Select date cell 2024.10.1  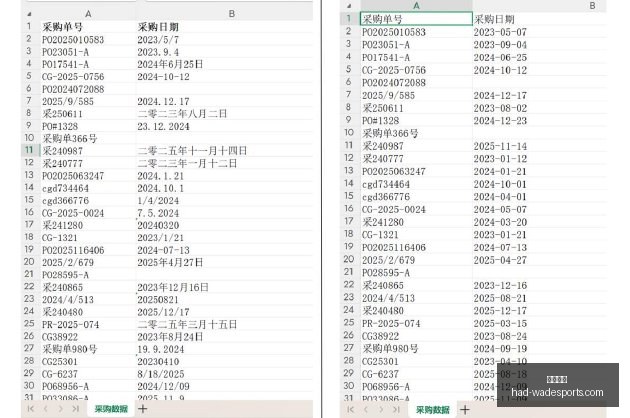[160, 188]
